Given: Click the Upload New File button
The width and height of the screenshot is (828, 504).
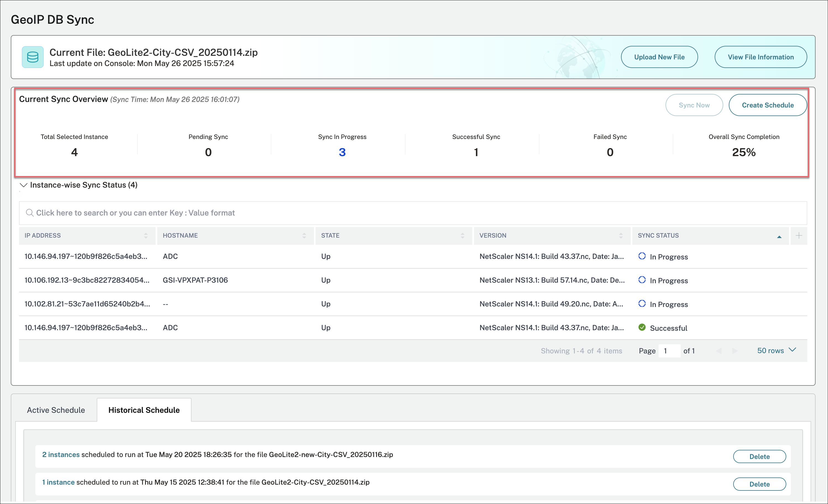Looking at the screenshot, I should 659,57.
